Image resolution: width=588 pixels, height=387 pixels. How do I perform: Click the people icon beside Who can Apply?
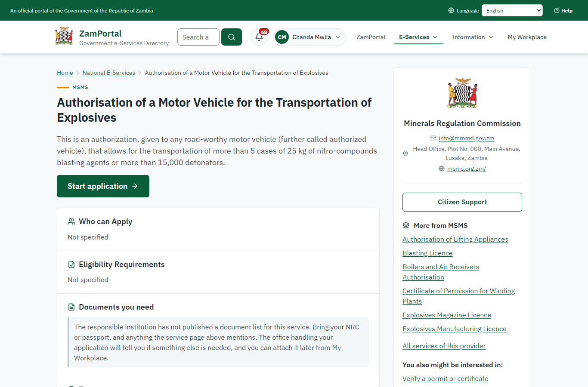tap(71, 221)
